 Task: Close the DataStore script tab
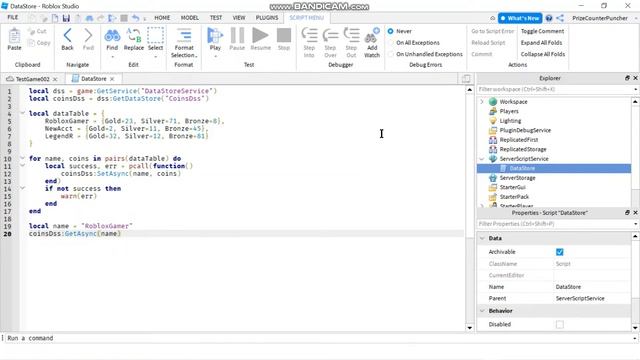tap(112, 79)
